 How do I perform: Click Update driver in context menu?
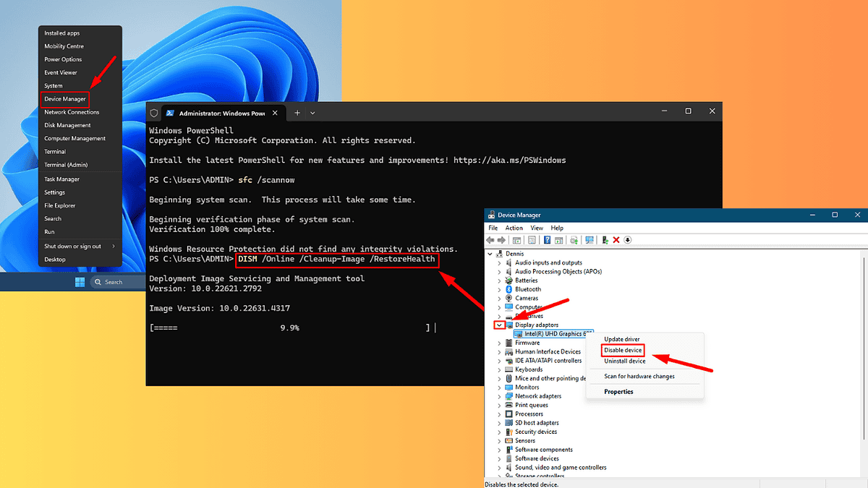(x=621, y=339)
